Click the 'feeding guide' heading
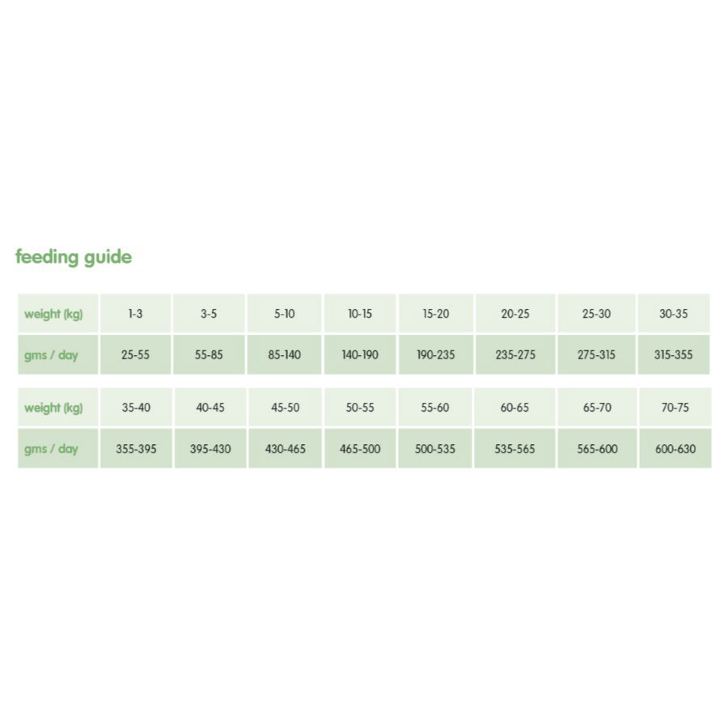 (74, 257)
